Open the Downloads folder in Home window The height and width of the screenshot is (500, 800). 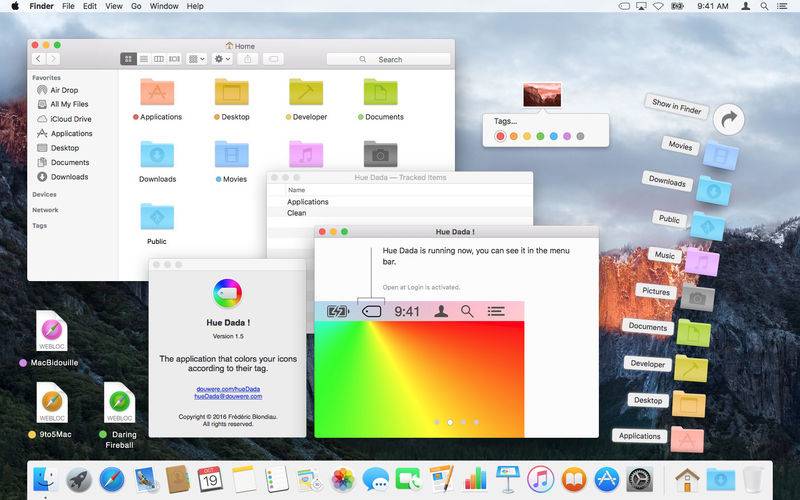[x=157, y=154]
